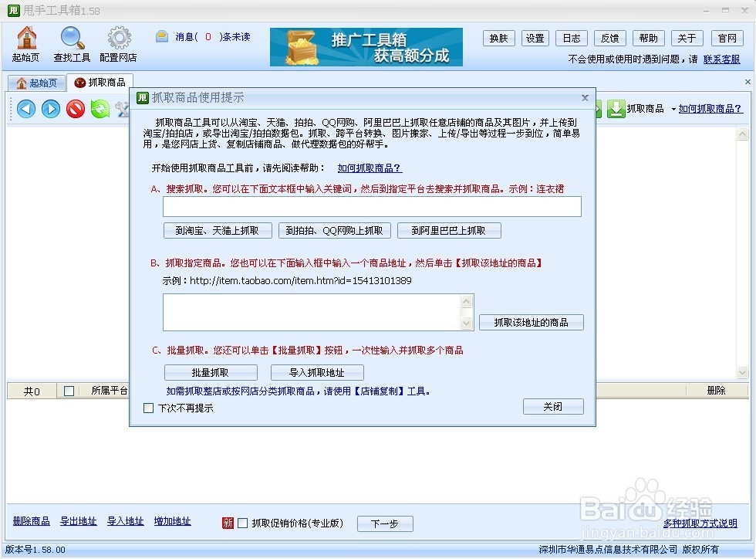Close the 抓取商品使用提示 dialog with X

tap(585, 97)
